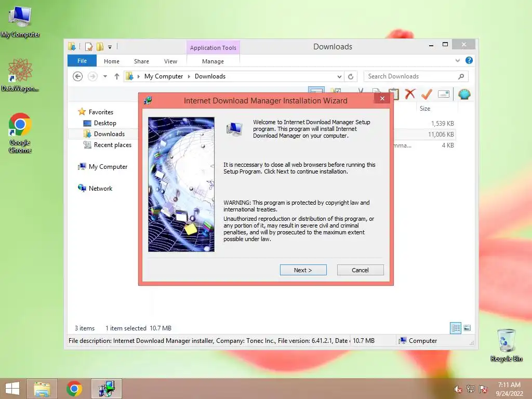Switch to the View ribbon tab
532x399 pixels.
(x=170, y=61)
